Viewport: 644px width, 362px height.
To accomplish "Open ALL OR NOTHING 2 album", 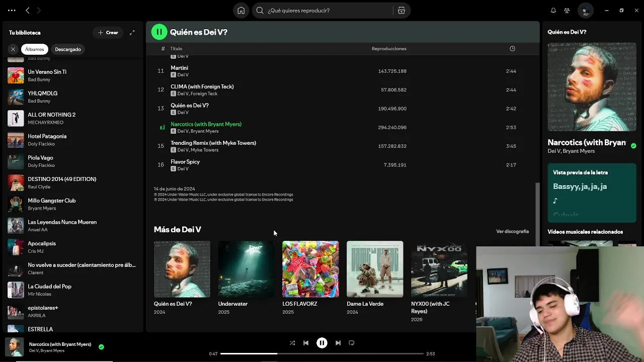I will pyautogui.click(x=73, y=119).
